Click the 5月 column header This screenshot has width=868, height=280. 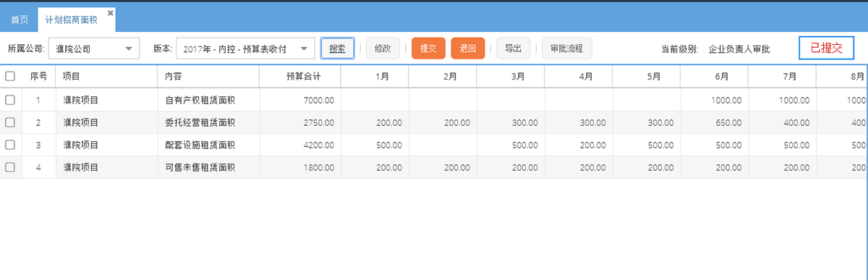coord(647,76)
